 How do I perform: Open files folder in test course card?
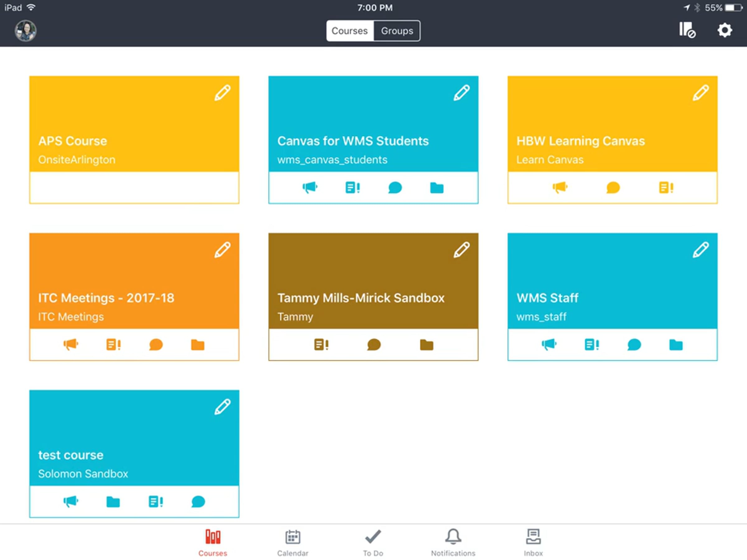[113, 502]
